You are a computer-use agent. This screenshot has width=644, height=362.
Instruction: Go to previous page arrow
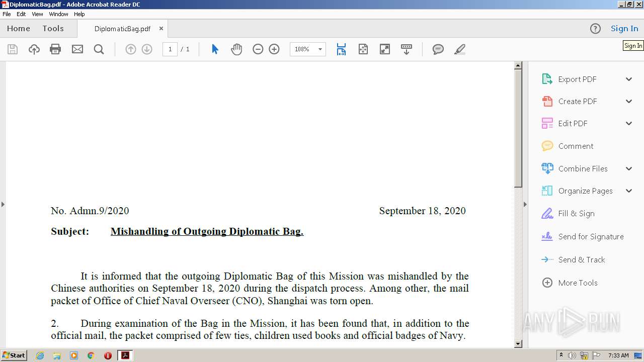tap(131, 49)
